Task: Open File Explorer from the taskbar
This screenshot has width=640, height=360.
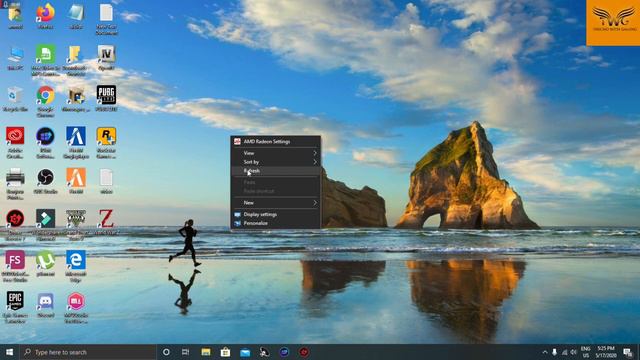Action: tap(206, 352)
